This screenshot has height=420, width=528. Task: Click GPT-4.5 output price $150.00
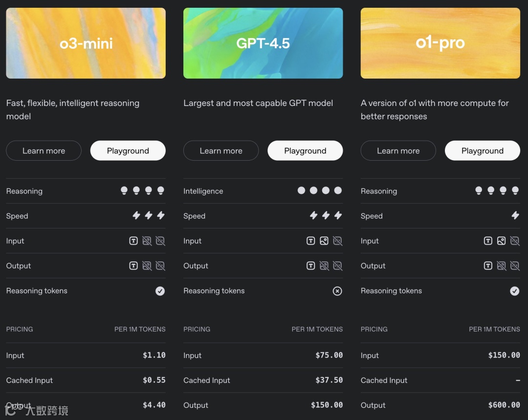pyautogui.click(x=327, y=405)
